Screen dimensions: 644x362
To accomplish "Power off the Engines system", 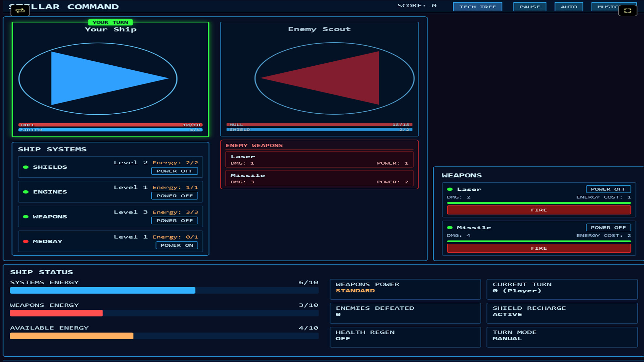I will [x=174, y=196].
